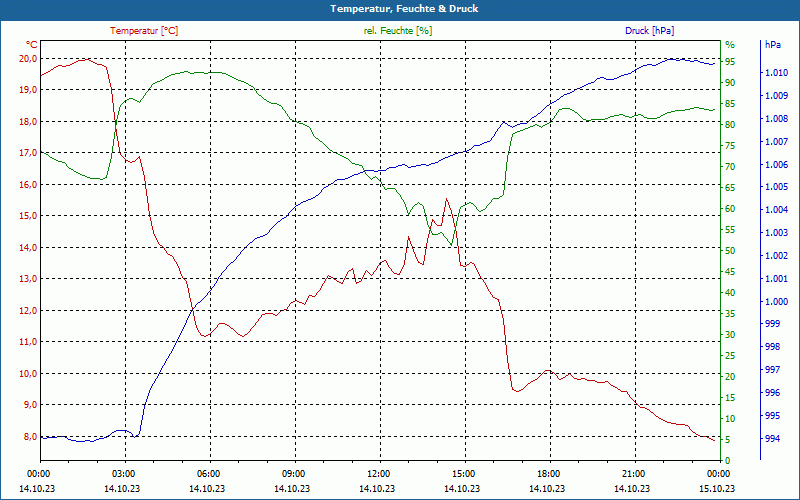Click the 03:00 time axis label
Viewport: 800px width, 500px height.
122,473
